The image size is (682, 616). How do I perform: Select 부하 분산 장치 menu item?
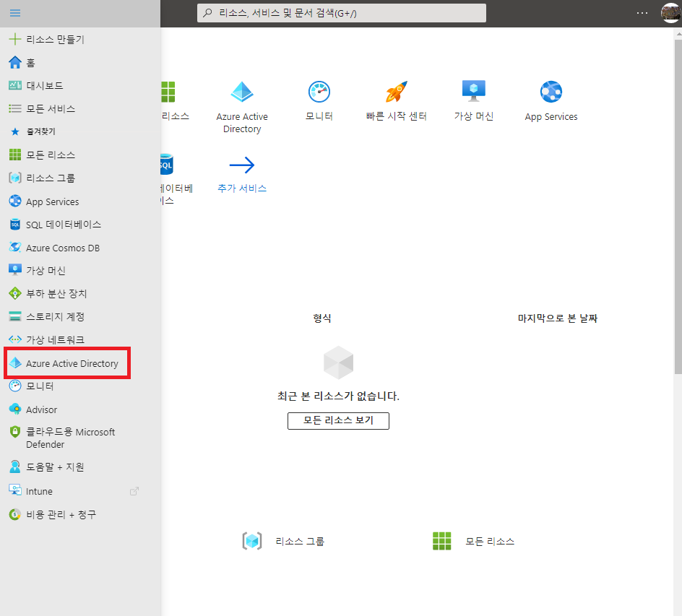(x=56, y=293)
